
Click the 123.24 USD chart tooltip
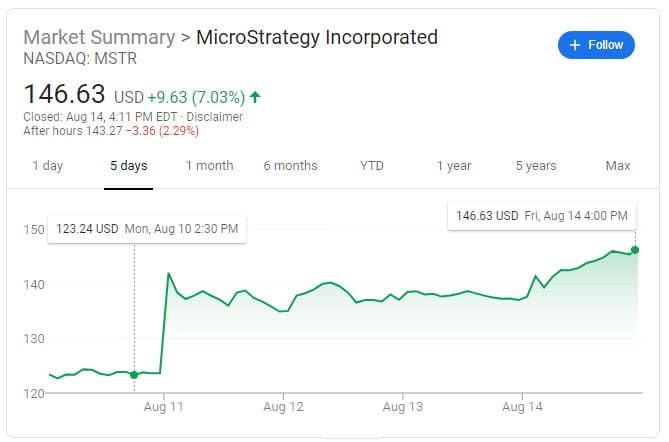point(147,229)
